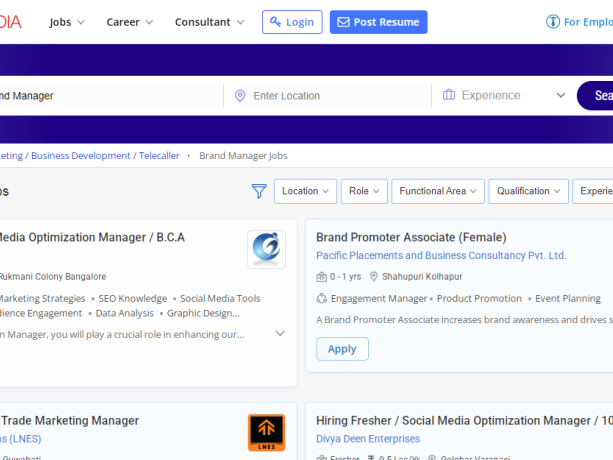Click the envelope icon in Post Resume
613x460 pixels.
pyautogui.click(x=343, y=22)
